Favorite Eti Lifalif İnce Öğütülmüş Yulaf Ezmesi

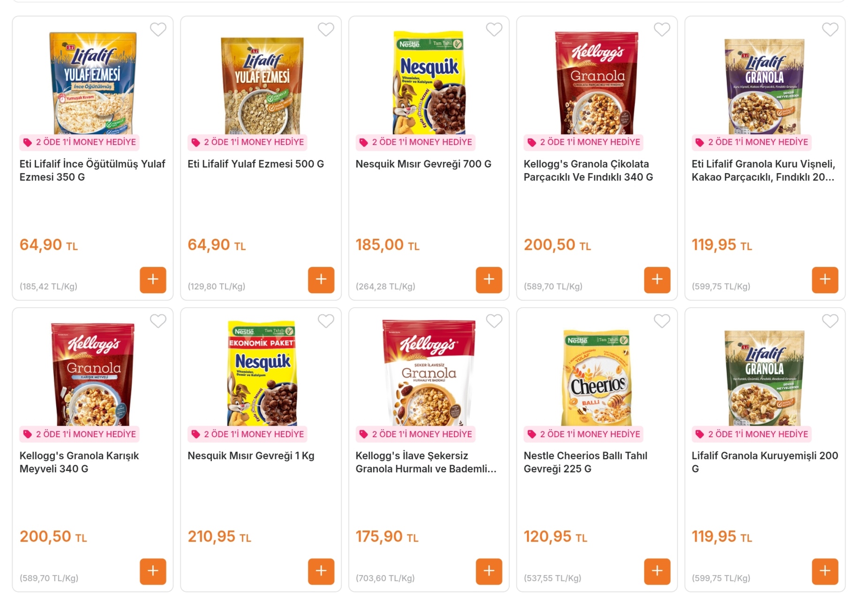158,30
